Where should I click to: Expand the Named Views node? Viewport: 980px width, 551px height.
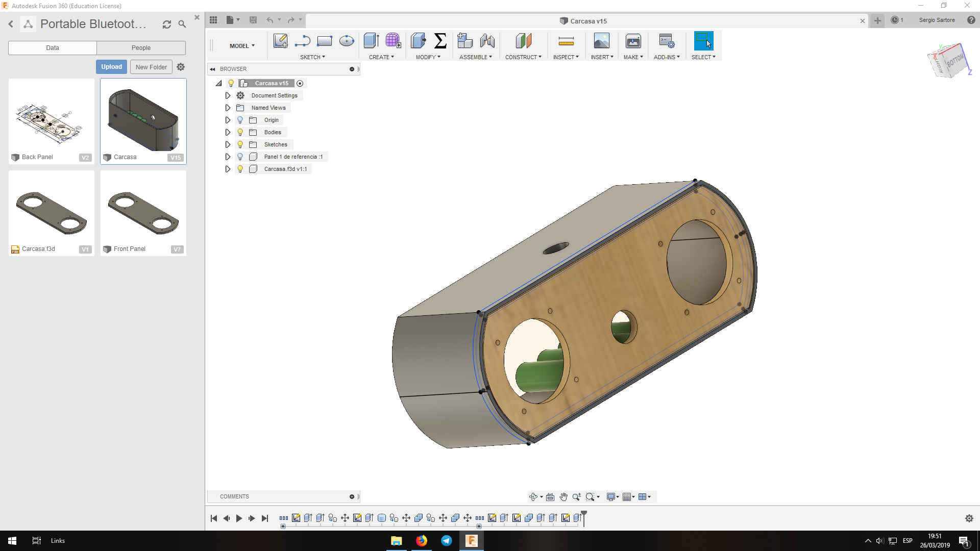[228, 108]
